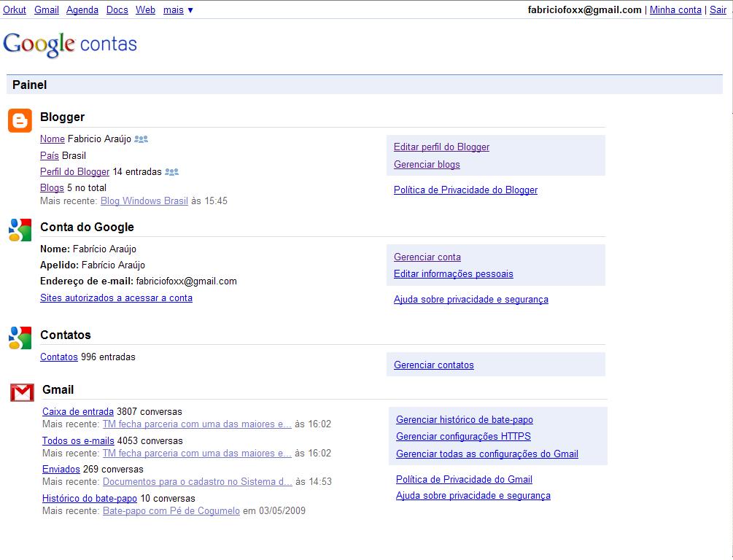Click the em 03/05/2009 date text
The height and width of the screenshot is (560, 733).
[x=274, y=511]
